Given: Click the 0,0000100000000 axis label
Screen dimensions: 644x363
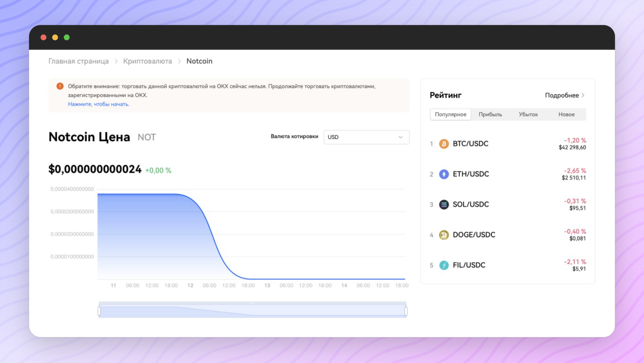Looking at the screenshot, I should 72,256.
